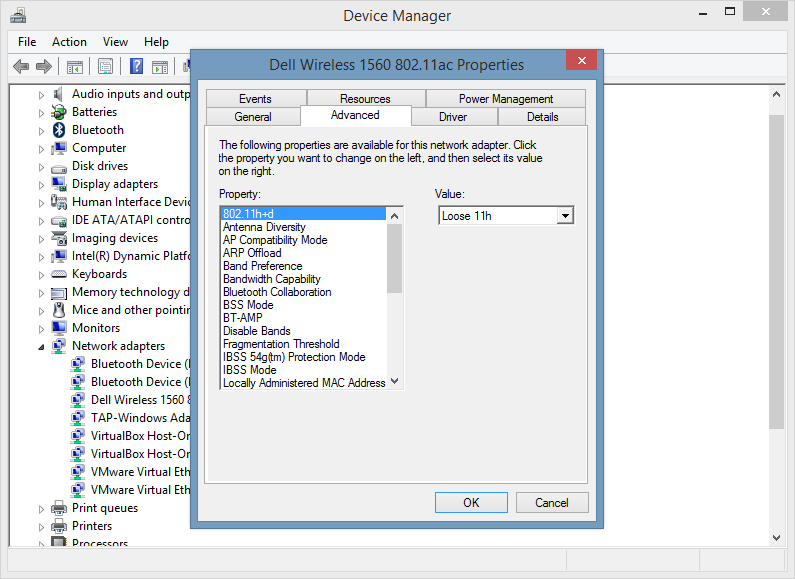Switch to the Events tab
This screenshot has width=795, height=579.
tap(256, 98)
